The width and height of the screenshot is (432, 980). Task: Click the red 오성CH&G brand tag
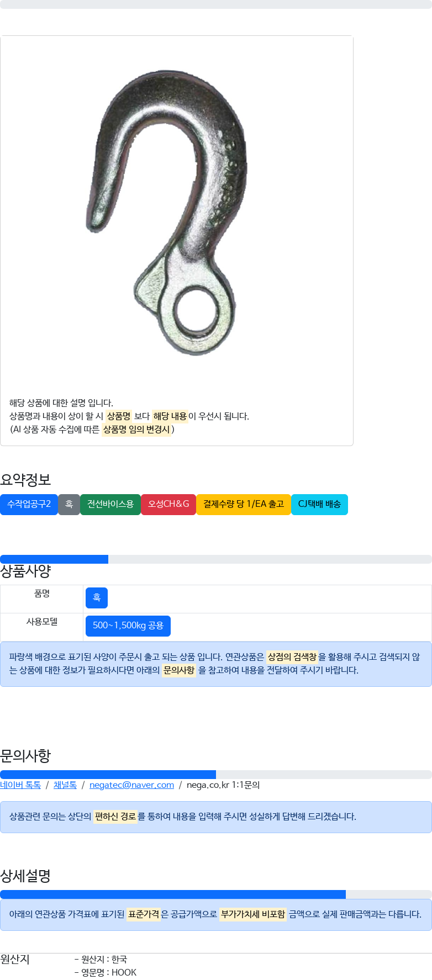pyautogui.click(x=168, y=504)
